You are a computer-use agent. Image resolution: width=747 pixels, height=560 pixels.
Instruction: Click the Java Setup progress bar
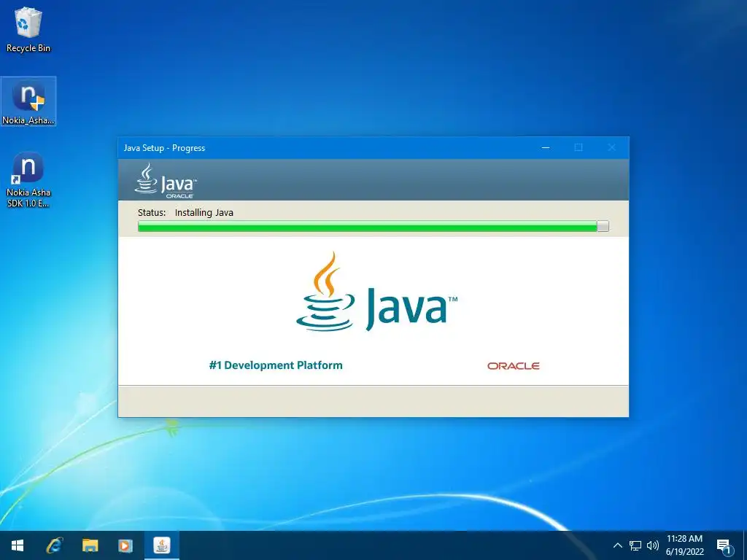373,226
